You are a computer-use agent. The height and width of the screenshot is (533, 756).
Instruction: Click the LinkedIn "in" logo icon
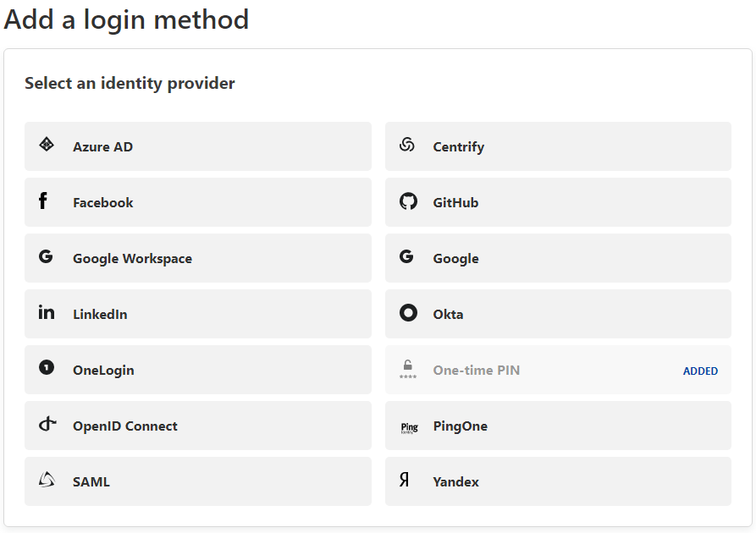[x=47, y=312]
